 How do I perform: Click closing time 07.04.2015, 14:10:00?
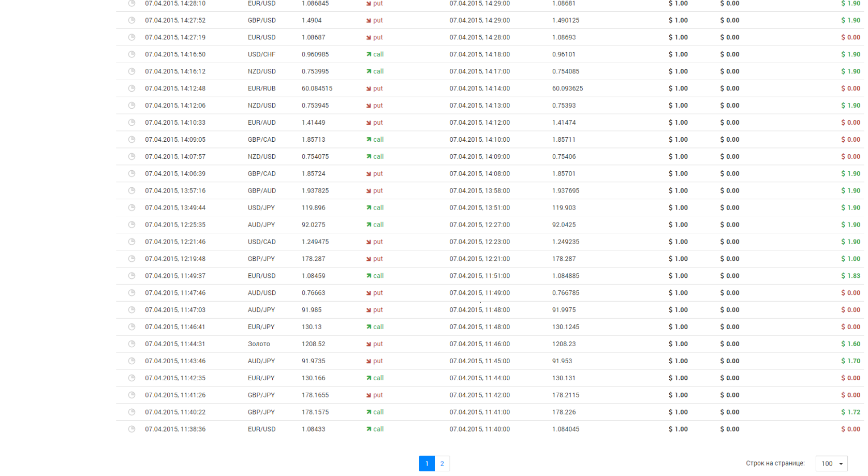pos(479,140)
